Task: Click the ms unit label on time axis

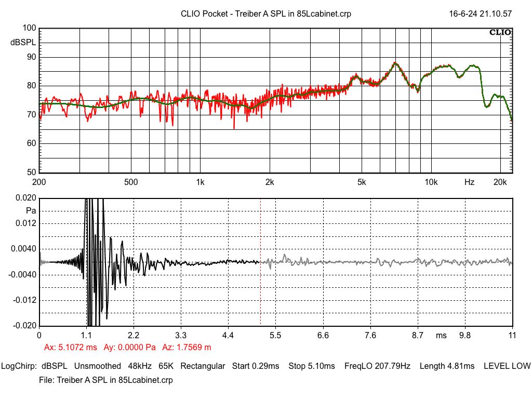Action: (x=441, y=336)
